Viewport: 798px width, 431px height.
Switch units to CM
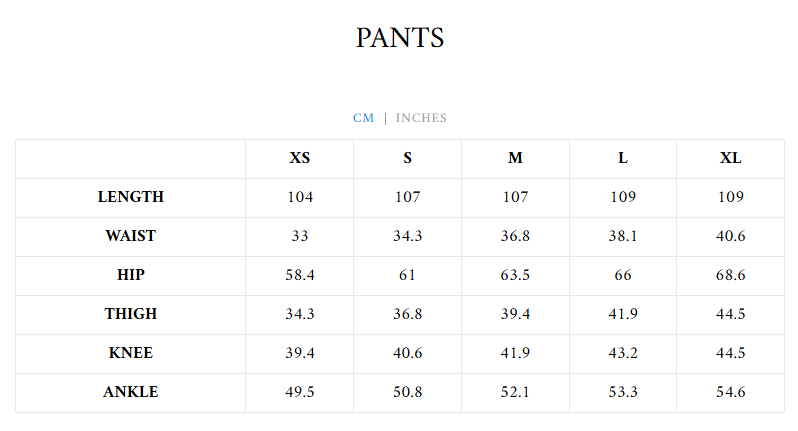(363, 118)
